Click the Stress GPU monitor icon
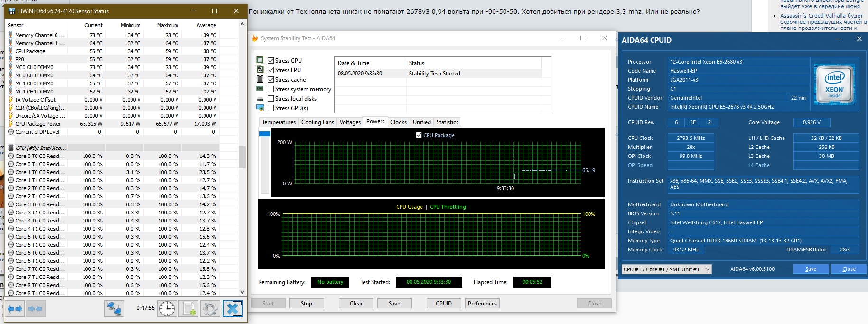868x324 pixels. 260,108
